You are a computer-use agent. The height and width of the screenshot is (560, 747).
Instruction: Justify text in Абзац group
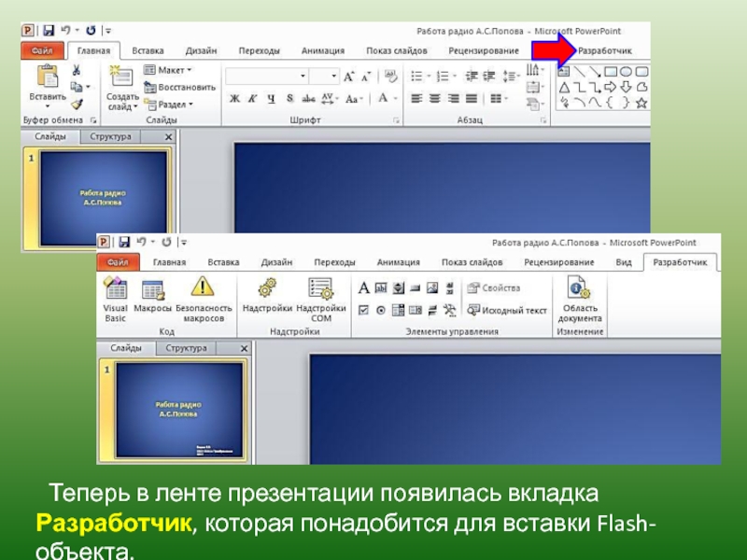(x=472, y=99)
